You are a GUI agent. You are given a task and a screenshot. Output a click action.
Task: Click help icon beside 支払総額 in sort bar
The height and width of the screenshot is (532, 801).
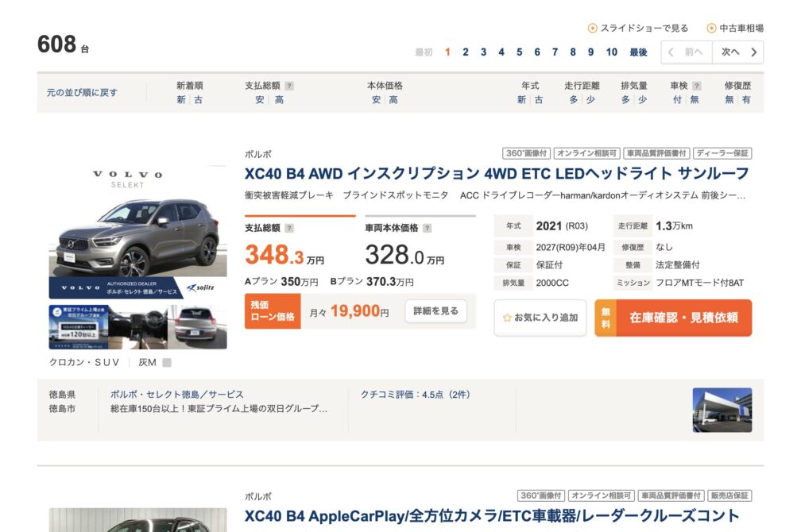tap(289, 86)
